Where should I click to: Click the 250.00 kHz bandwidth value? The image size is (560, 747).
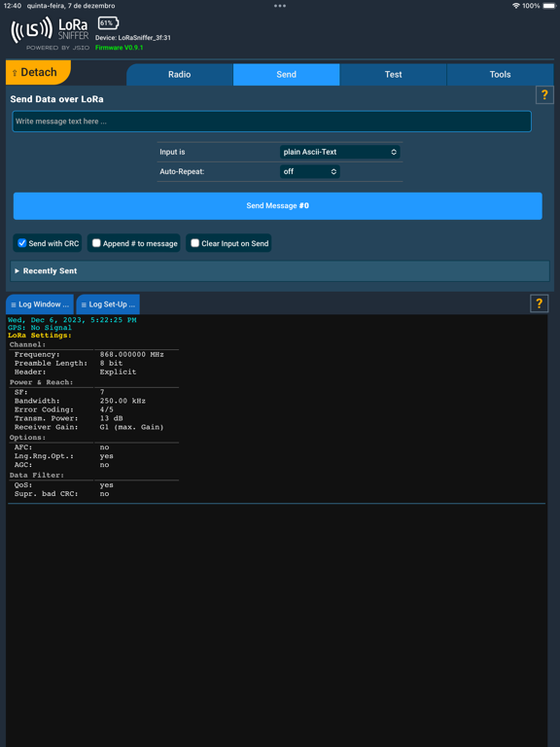pos(122,401)
